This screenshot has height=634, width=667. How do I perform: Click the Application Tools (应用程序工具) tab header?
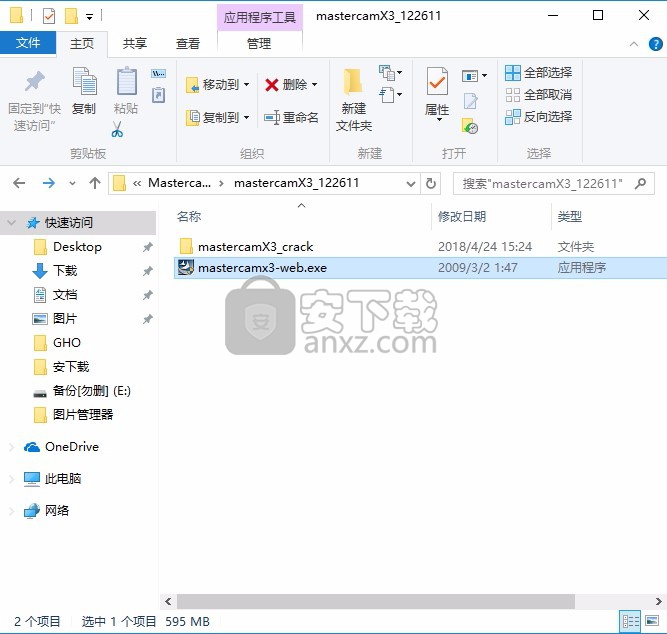(259, 17)
